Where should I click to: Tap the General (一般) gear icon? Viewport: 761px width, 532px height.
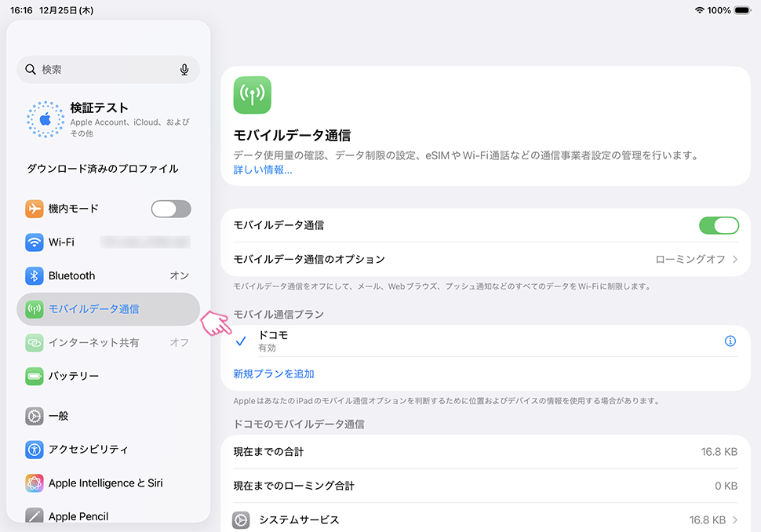34,416
